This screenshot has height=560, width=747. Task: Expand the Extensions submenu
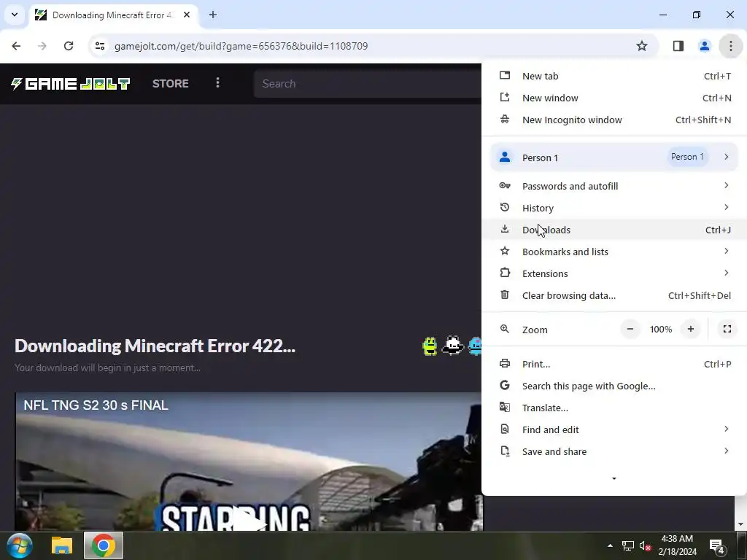tap(614, 274)
